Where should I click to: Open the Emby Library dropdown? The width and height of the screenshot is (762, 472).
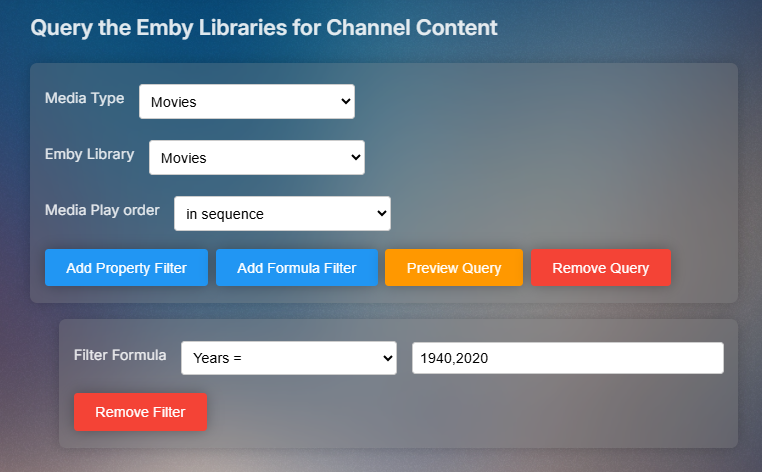pos(257,157)
